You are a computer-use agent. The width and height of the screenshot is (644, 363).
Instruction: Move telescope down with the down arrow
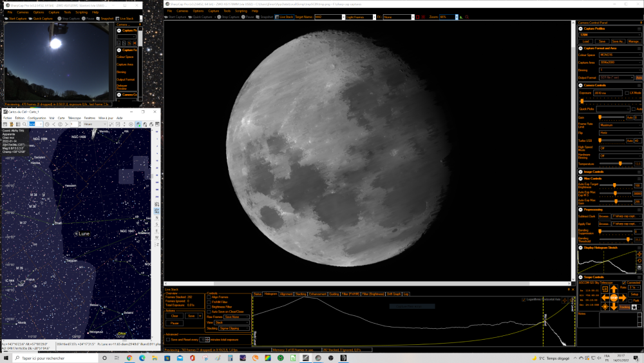point(614,307)
